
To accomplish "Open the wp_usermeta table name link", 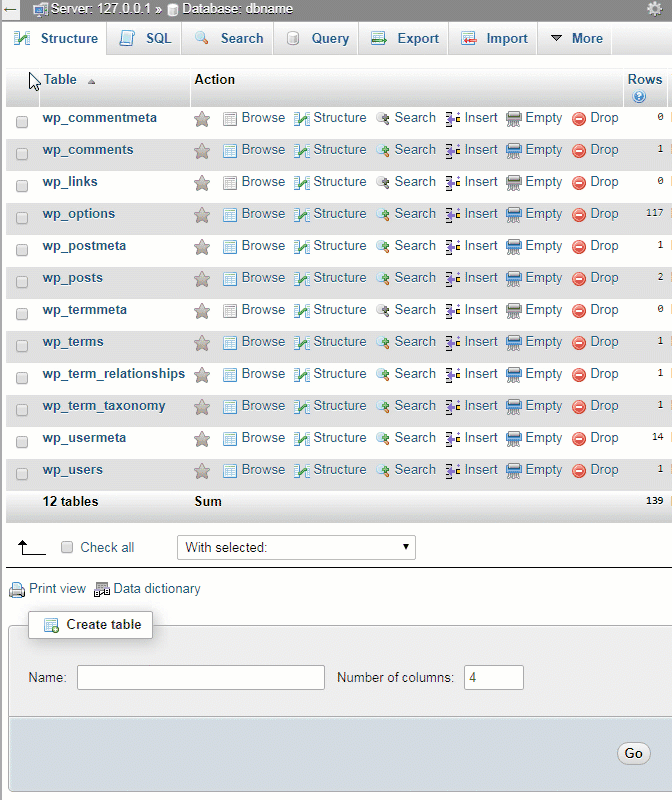I will coord(84,438).
